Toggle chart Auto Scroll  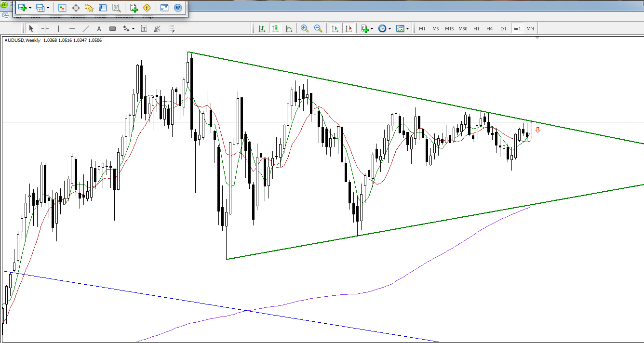click(335, 29)
